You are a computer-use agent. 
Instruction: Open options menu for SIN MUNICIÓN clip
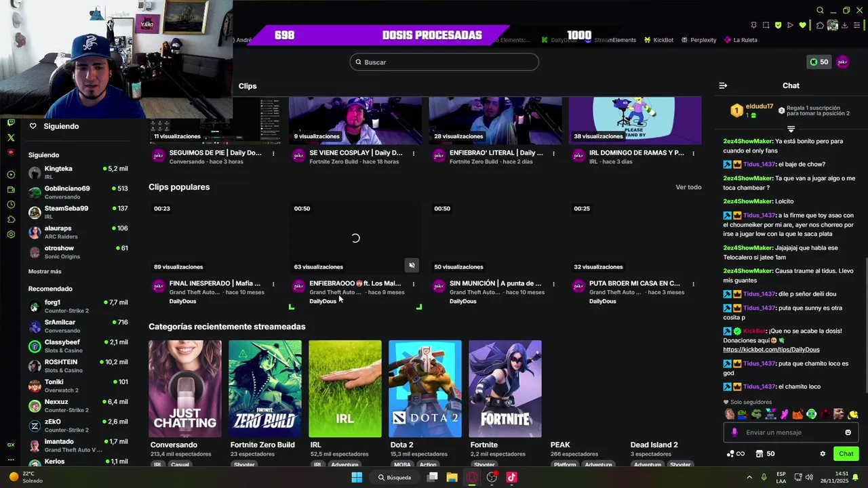click(x=553, y=284)
